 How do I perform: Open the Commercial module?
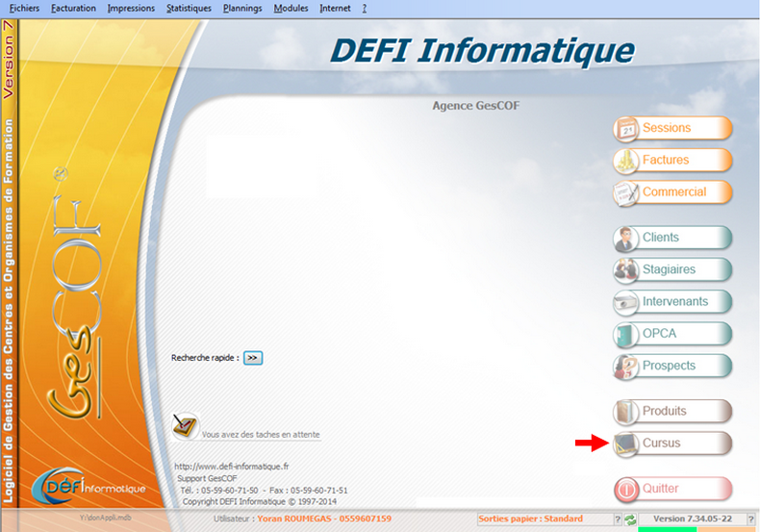(672, 192)
